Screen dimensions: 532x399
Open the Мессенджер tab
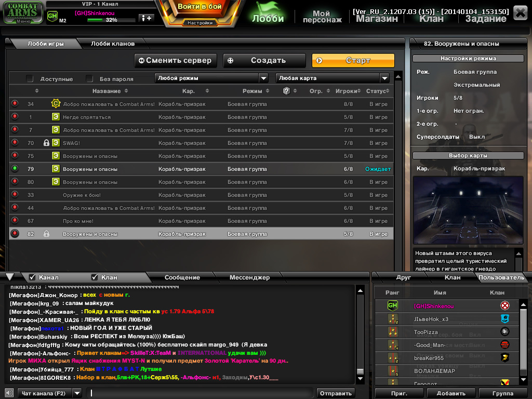249,277
